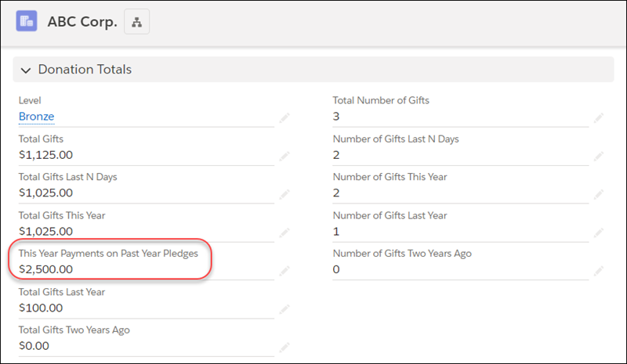Open the account hierarchy view icon

point(136,22)
